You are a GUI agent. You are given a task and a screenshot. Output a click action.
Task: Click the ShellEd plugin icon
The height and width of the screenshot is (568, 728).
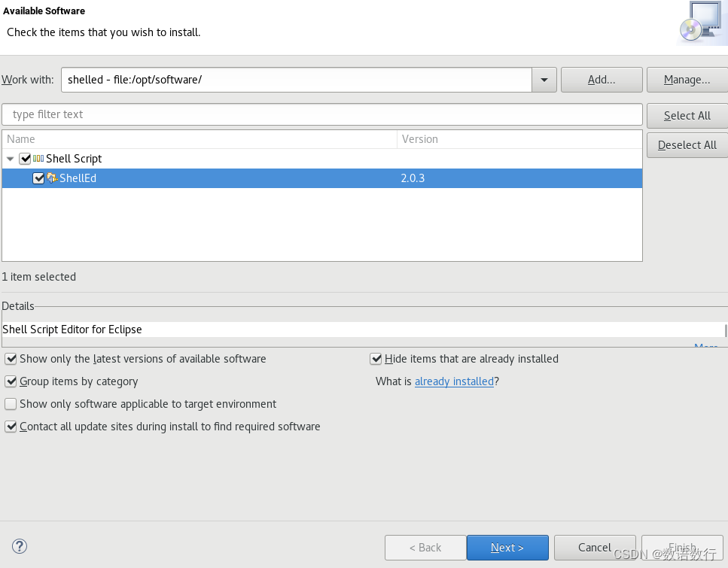(52, 178)
